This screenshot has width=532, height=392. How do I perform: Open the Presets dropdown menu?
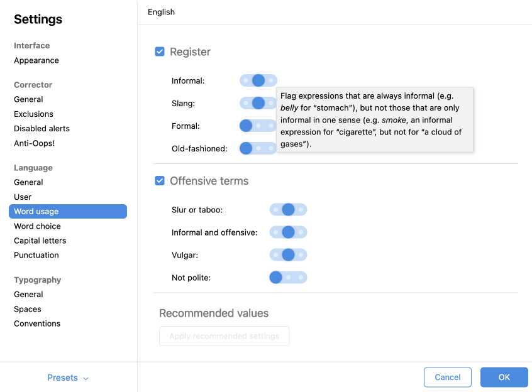68,378
